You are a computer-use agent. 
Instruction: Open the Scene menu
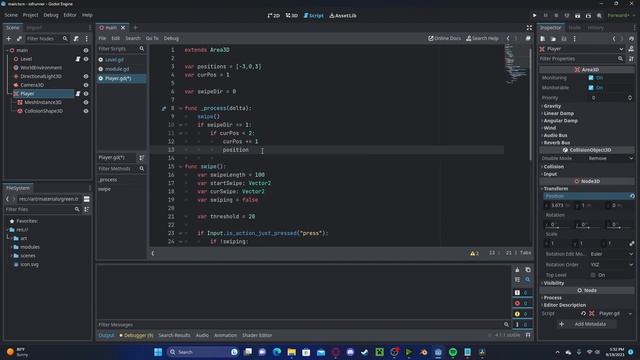point(11,15)
